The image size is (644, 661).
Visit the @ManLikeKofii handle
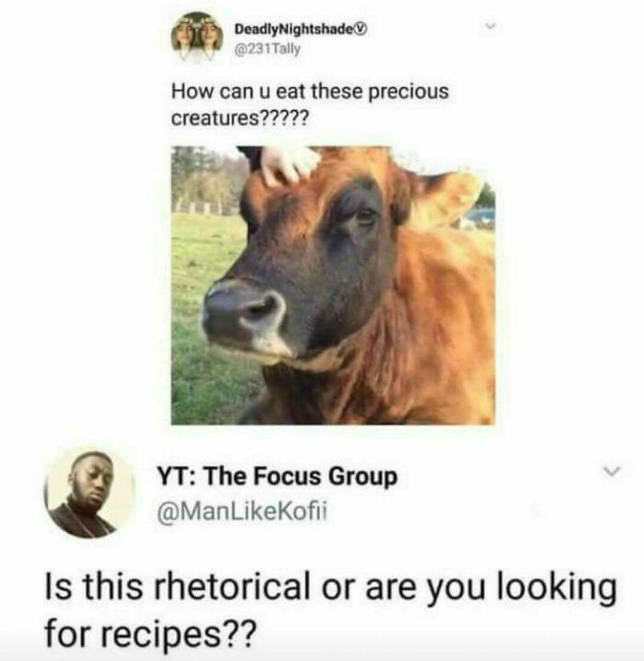tap(242, 512)
